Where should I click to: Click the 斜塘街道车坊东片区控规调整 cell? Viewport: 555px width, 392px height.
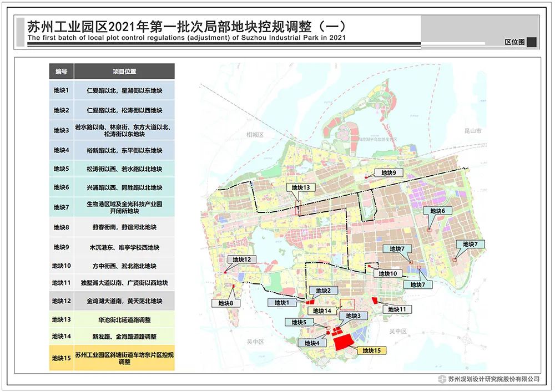(124, 358)
